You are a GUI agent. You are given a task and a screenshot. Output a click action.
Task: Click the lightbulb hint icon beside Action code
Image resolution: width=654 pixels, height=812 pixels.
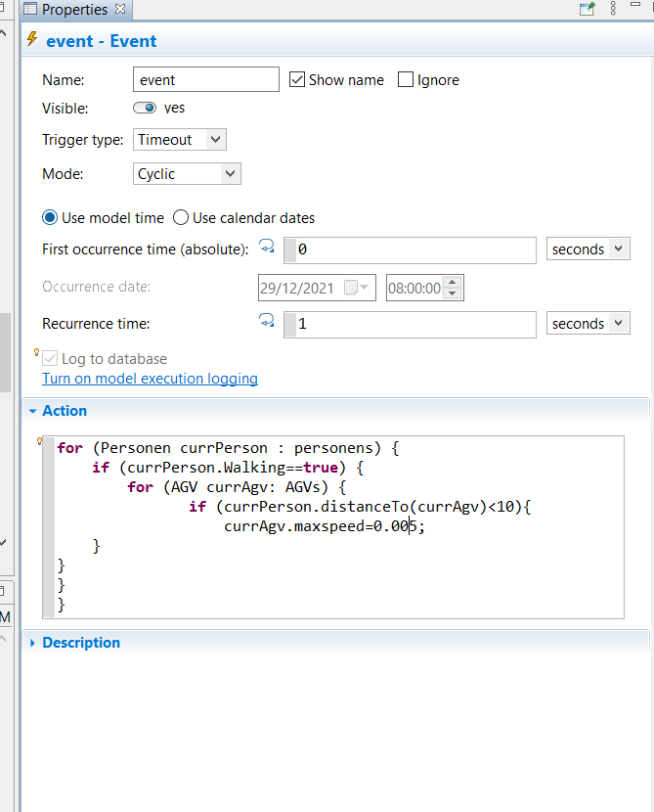point(39,441)
